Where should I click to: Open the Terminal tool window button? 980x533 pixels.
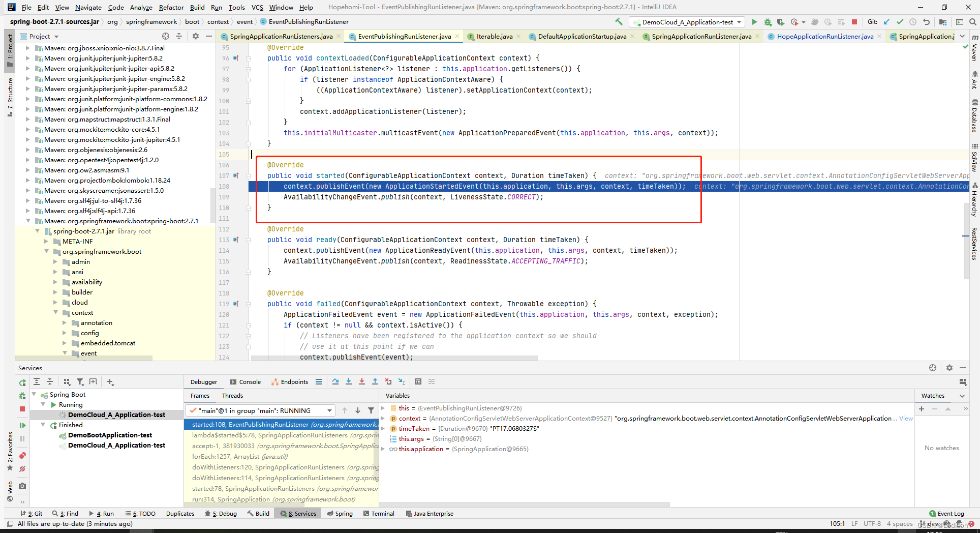tap(379, 514)
